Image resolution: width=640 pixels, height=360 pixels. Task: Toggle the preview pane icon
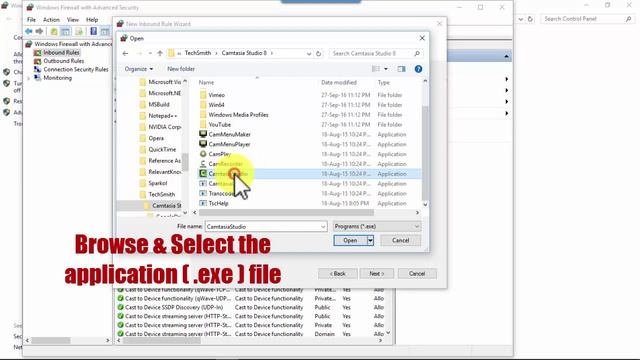coord(402,69)
